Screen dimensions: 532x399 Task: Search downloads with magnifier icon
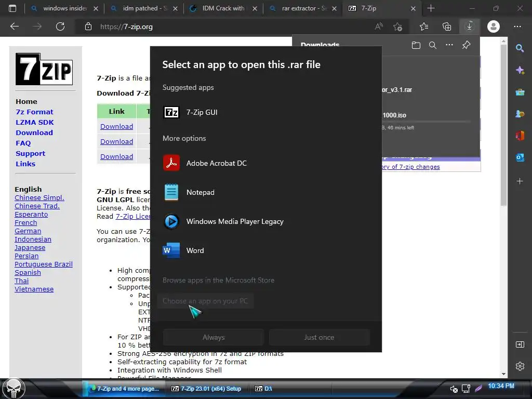click(433, 45)
